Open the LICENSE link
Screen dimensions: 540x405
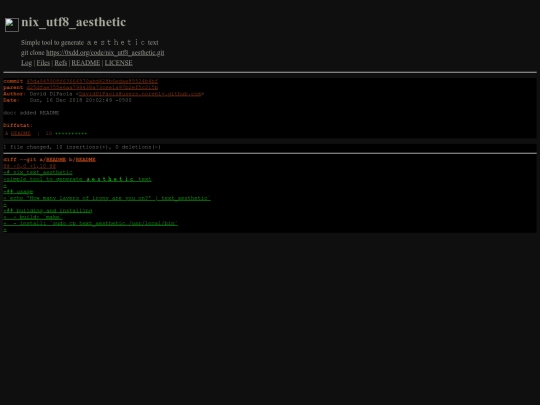(118, 63)
